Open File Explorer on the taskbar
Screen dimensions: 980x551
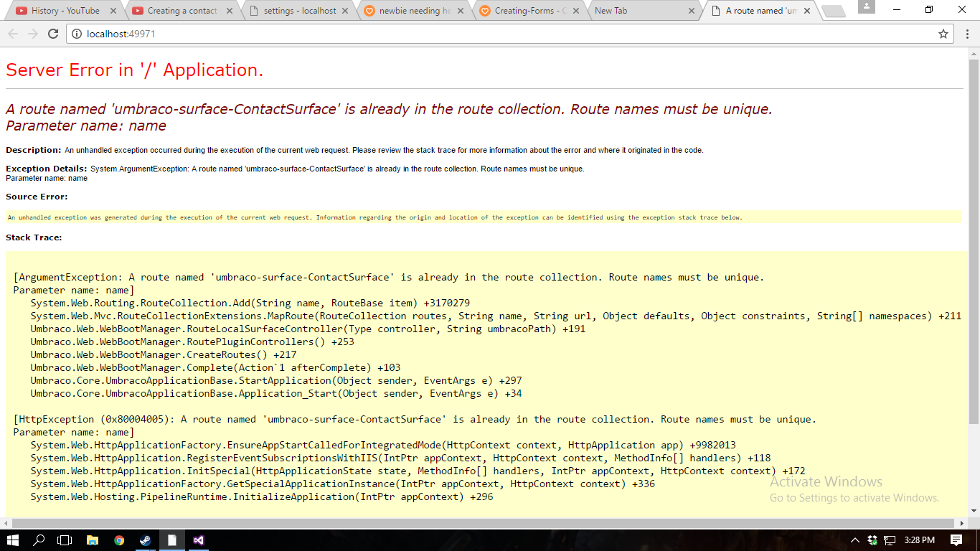[92, 540]
